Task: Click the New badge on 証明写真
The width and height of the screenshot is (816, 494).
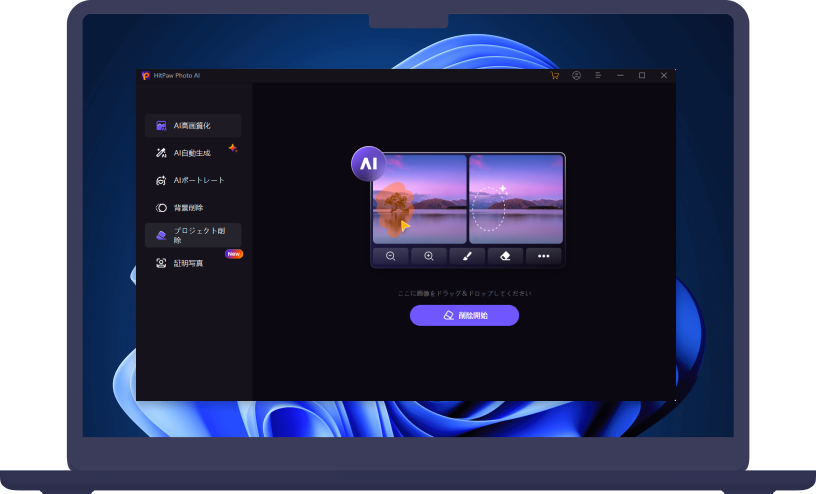Action: [234, 254]
